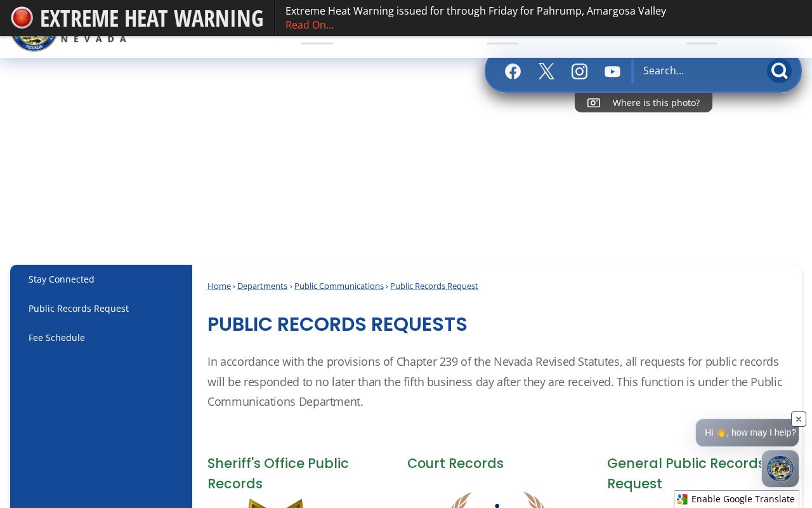Click the PUBLIC RECORDS REQUESTS page heading

pos(337,324)
